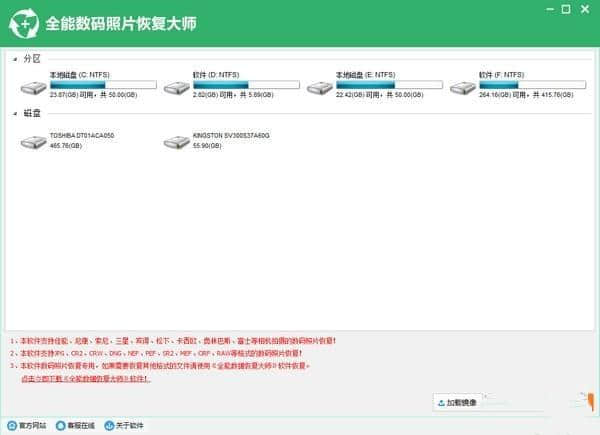This screenshot has width=600, height=435.
Task: Click the app logo in the title bar
Action: pos(22,21)
